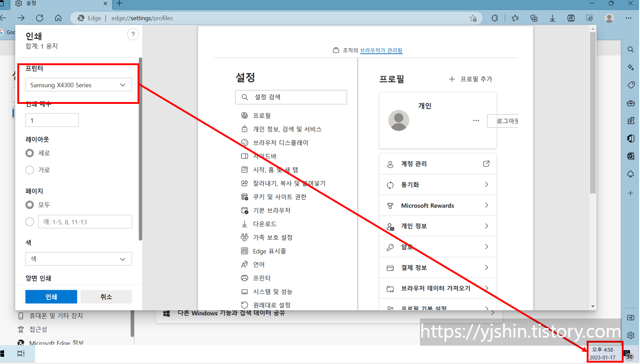Add a sidebar app with plus icon
This screenshot has width=640, height=364.
pyautogui.click(x=631, y=193)
